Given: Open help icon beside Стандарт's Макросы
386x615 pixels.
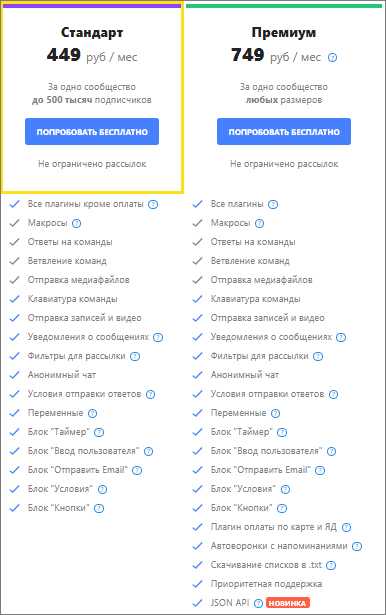Looking at the screenshot, I should [x=76, y=224].
